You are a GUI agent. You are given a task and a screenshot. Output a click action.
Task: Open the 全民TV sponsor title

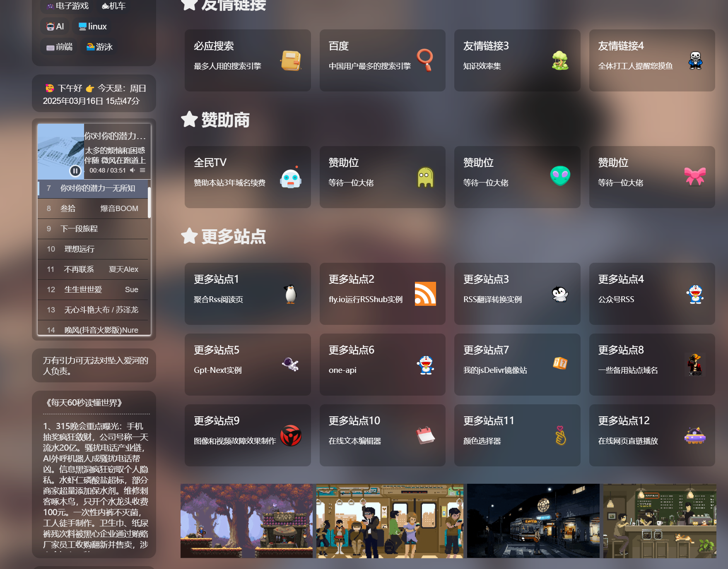[210, 163]
